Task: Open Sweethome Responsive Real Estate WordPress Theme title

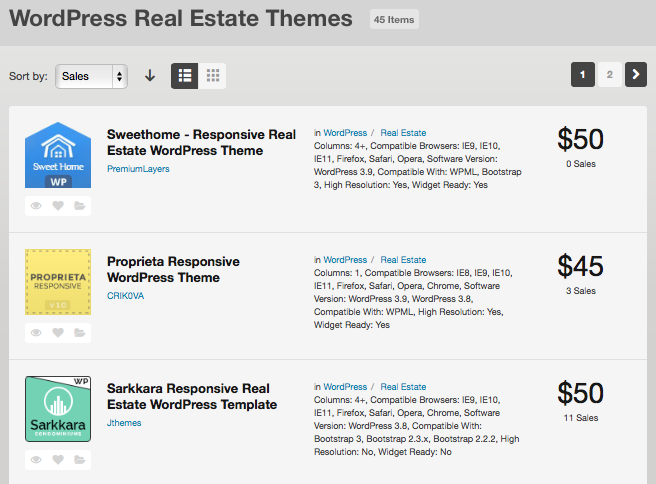Action: pos(201,142)
